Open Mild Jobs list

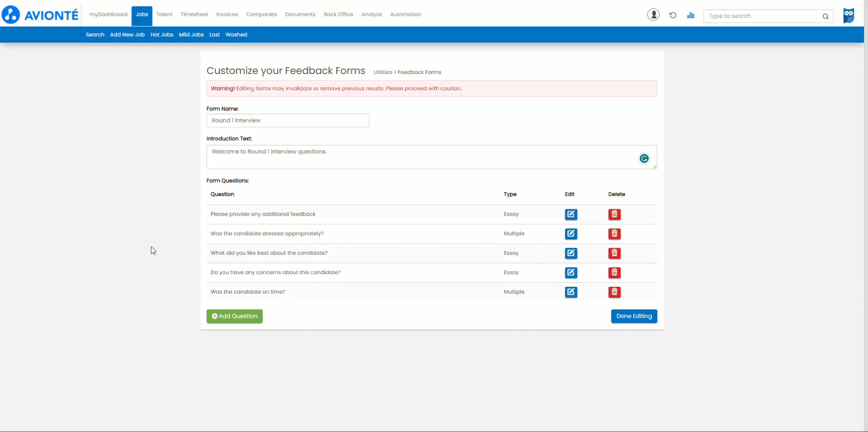point(191,35)
